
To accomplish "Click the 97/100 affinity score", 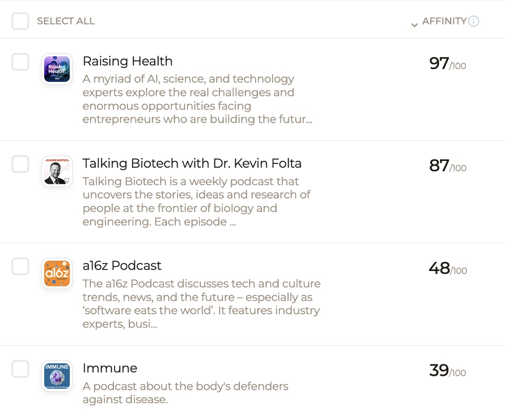I will point(447,64).
